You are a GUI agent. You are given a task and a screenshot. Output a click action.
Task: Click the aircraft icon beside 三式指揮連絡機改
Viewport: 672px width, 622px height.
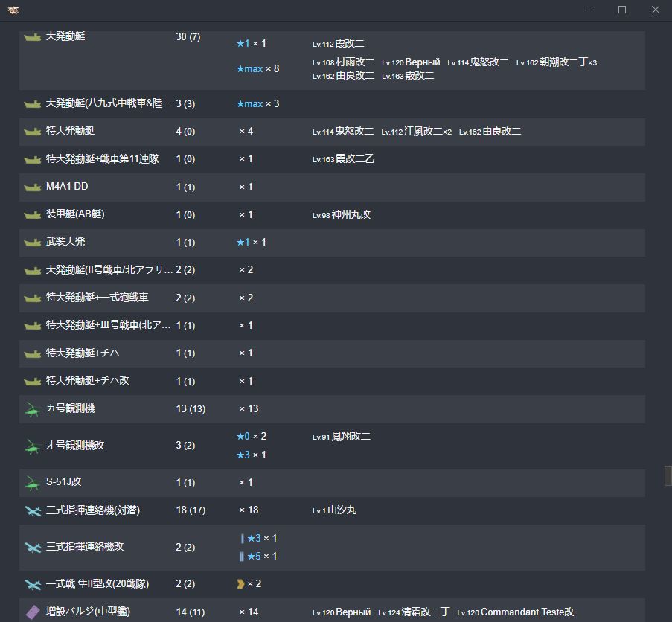point(33,548)
